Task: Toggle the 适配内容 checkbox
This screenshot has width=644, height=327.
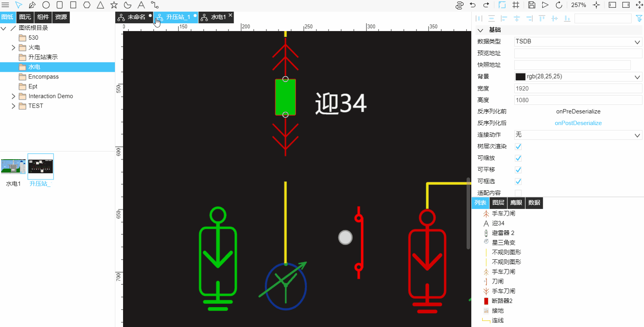Action: pyautogui.click(x=518, y=193)
